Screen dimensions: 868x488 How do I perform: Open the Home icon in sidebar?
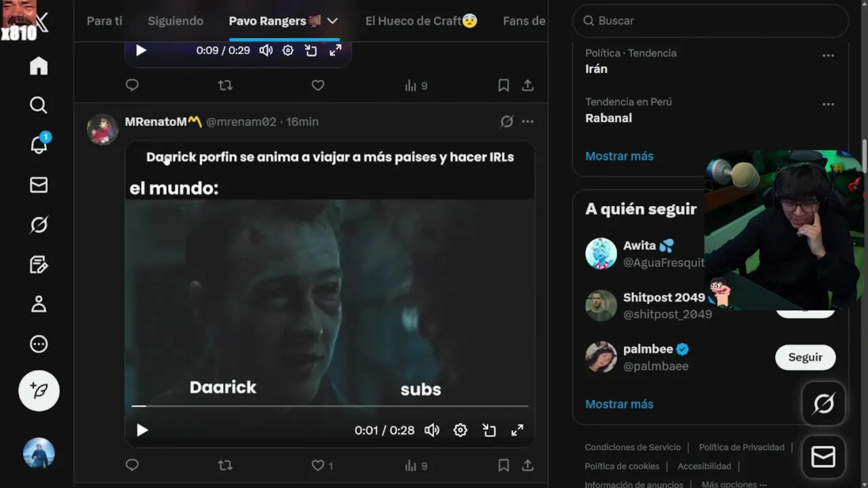click(39, 66)
